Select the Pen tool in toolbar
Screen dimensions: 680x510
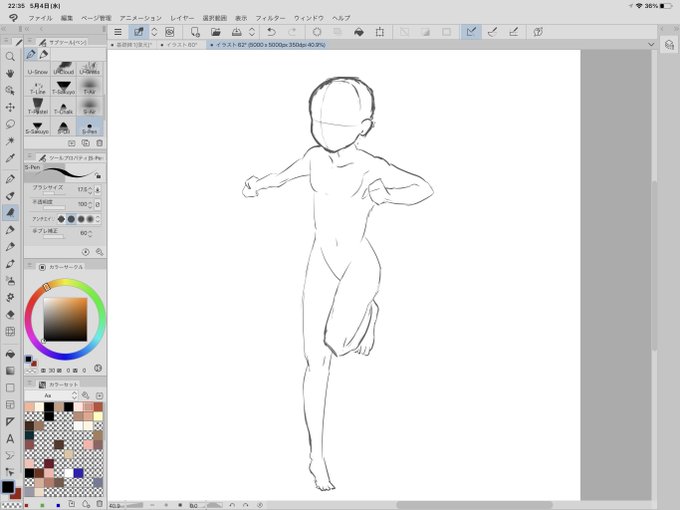click(10, 179)
